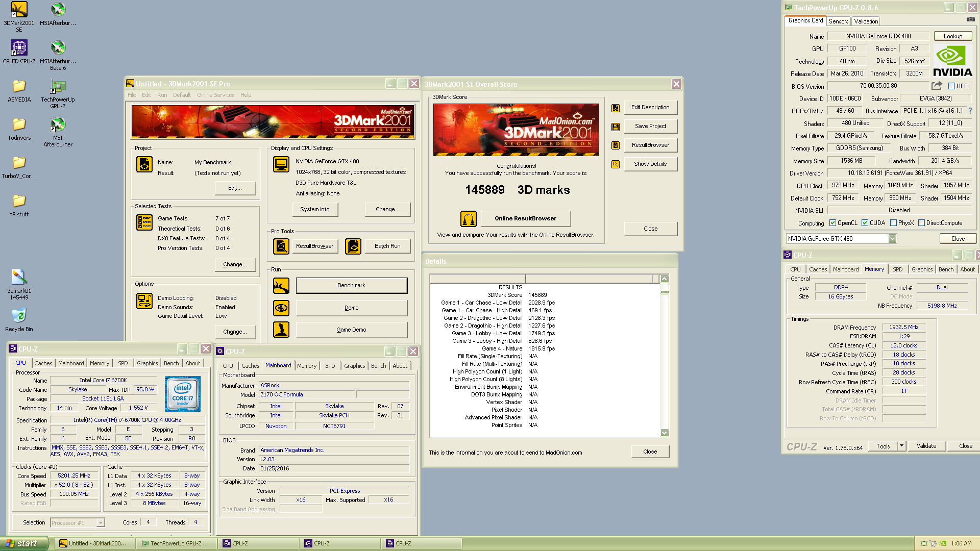Toggle the DirectCompute checkbox in GPU-Z
Viewport: 980px width, 551px height.
point(921,223)
